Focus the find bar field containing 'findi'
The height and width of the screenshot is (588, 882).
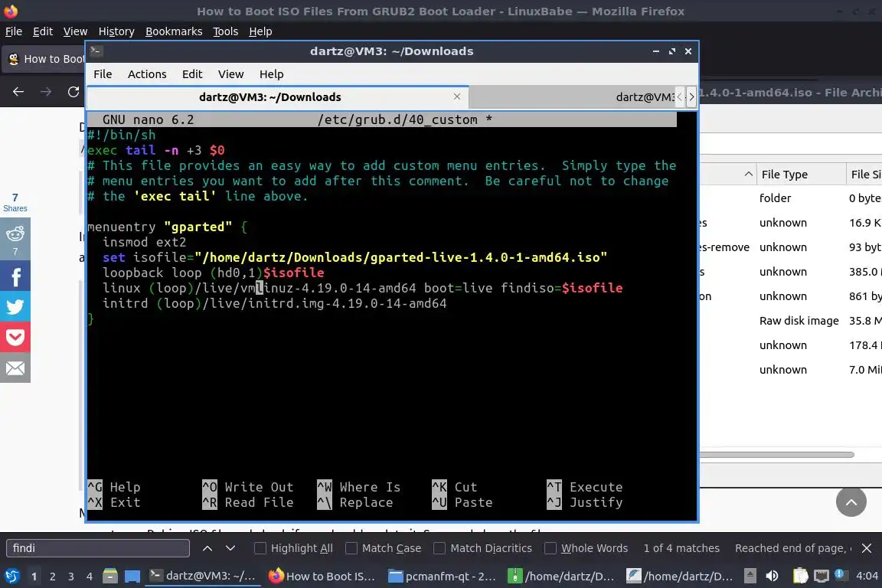coord(98,548)
